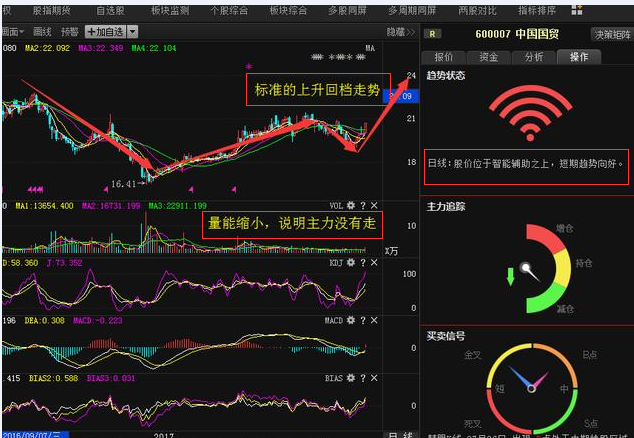Click the BIAS2:0.588 value

53,378
